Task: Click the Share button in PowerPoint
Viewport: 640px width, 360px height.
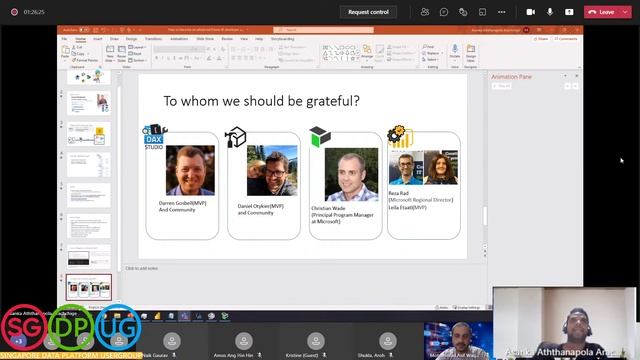Action: pos(541,39)
